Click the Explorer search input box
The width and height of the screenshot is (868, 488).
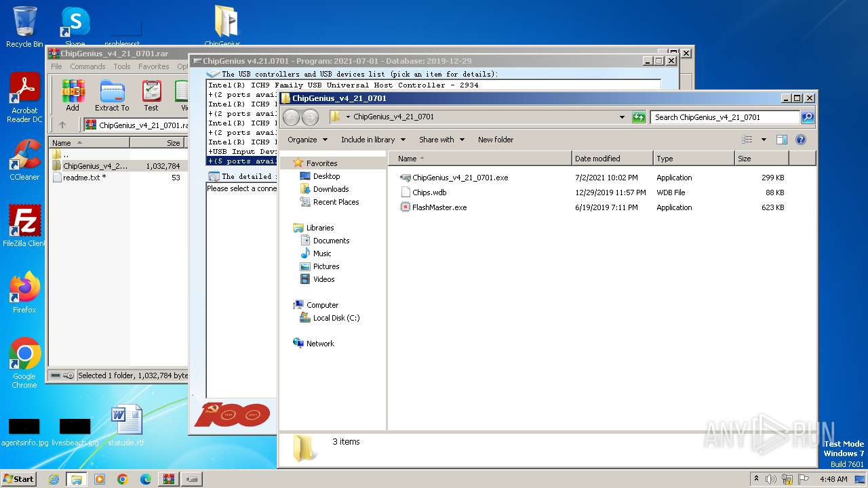tap(724, 117)
